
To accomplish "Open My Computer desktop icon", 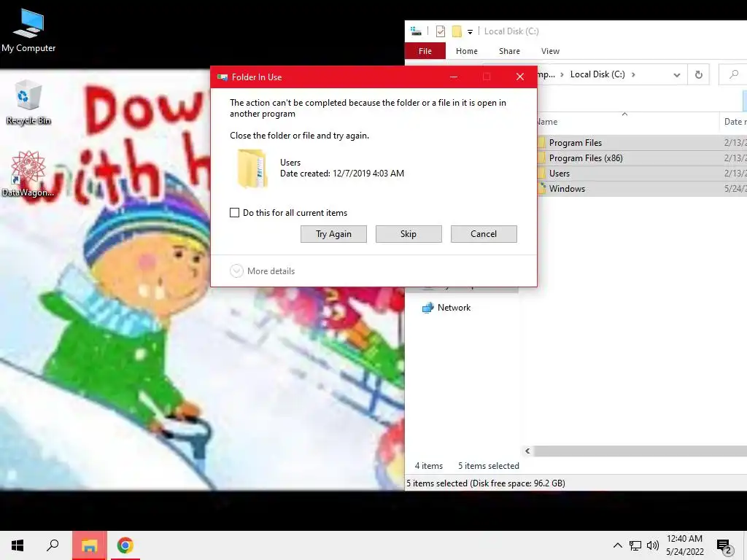I will point(28,31).
